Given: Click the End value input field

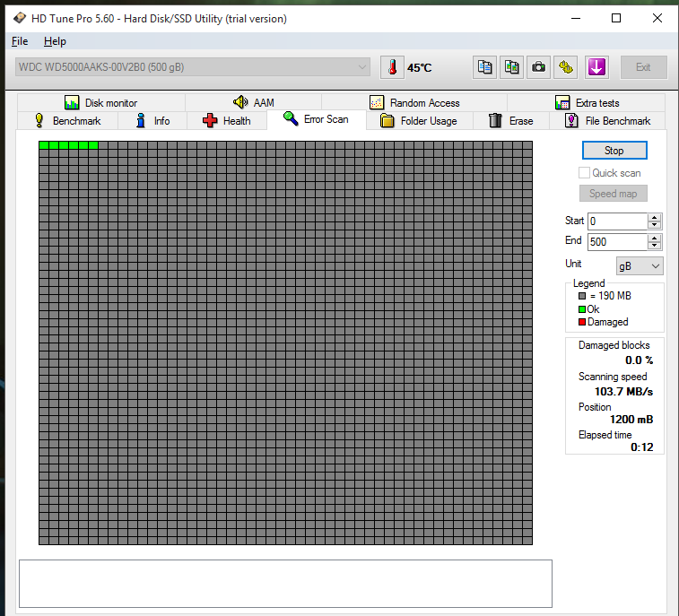Looking at the screenshot, I should pyautogui.click(x=617, y=241).
